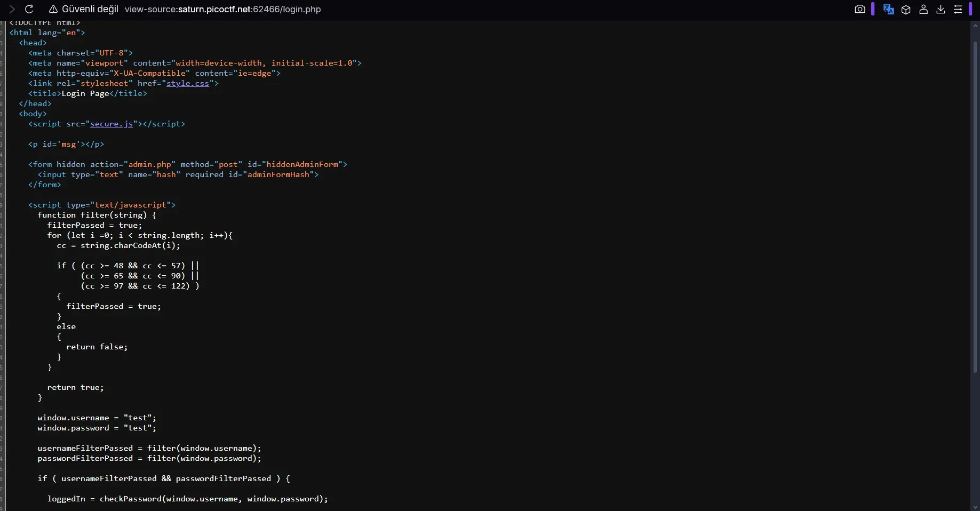980x511 pixels.
Task: Click the "admin.php" action value
Action: (149, 164)
